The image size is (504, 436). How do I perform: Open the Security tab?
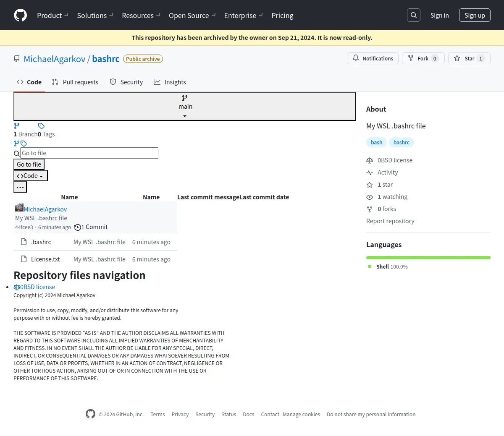click(x=126, y=82)
